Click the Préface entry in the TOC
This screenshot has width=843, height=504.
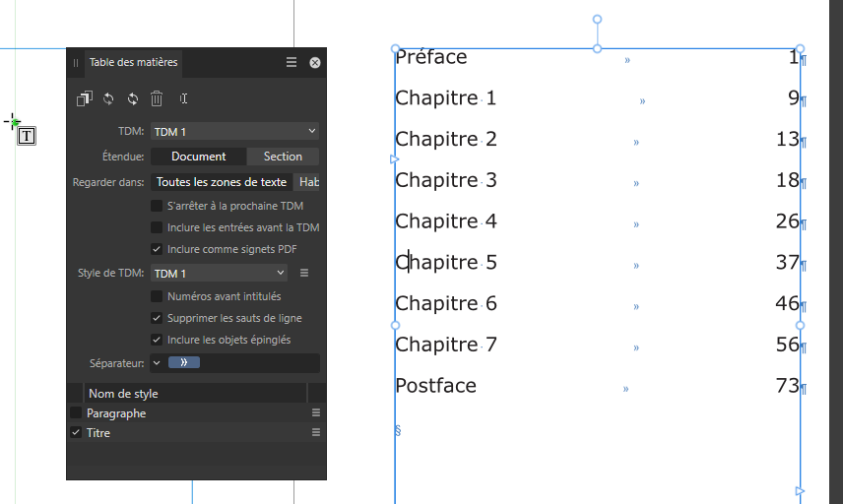431,57
